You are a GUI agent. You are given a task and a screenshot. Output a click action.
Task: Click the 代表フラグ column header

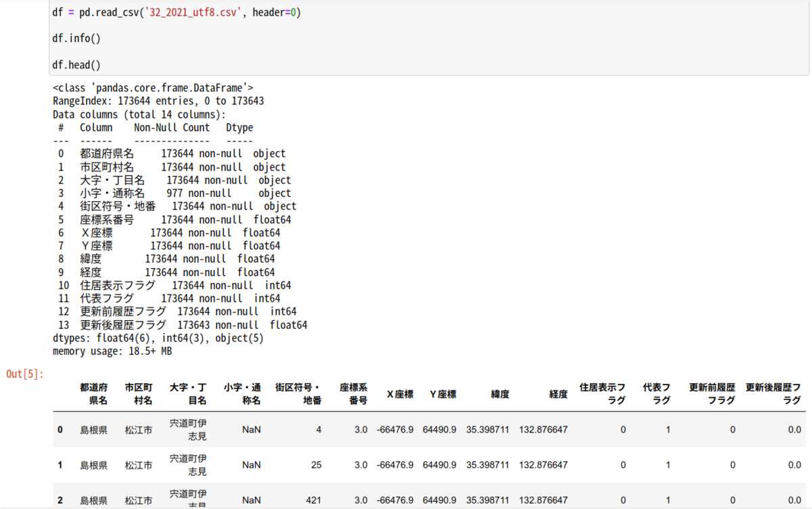(x=657, y=393)
